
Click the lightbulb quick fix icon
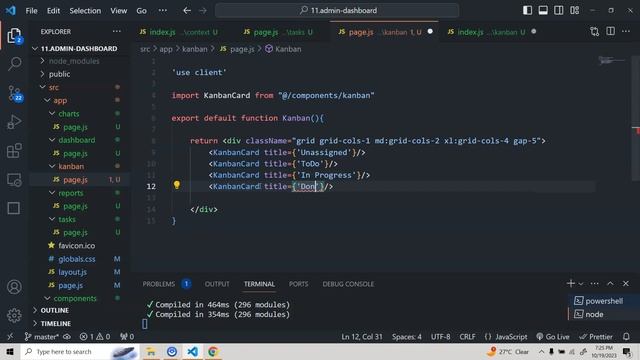pyautogui.click(x=176, y=185)
